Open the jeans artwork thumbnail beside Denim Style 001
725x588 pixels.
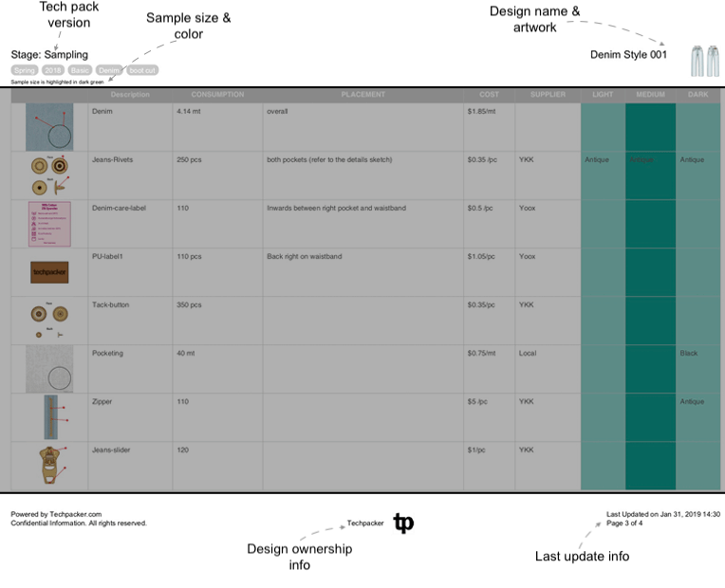pos(705,61)
